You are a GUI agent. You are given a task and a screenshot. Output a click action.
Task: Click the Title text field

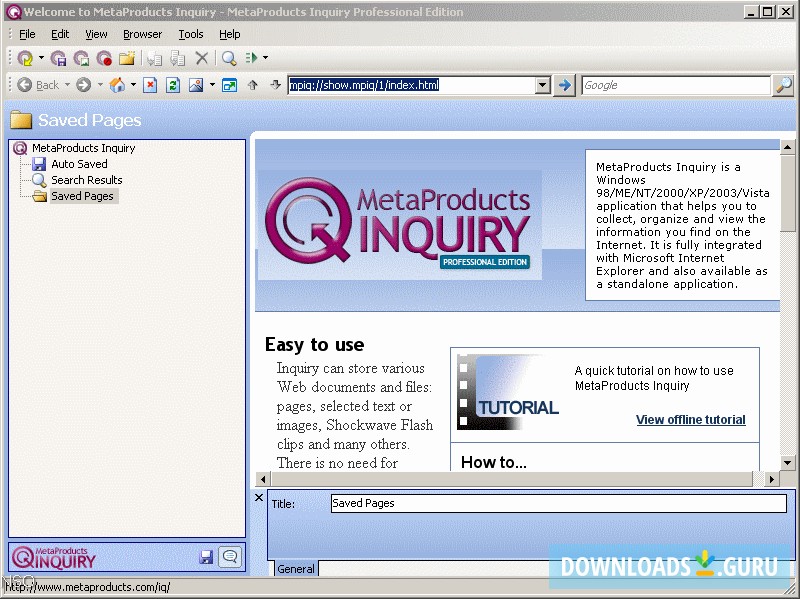[559, 503]
